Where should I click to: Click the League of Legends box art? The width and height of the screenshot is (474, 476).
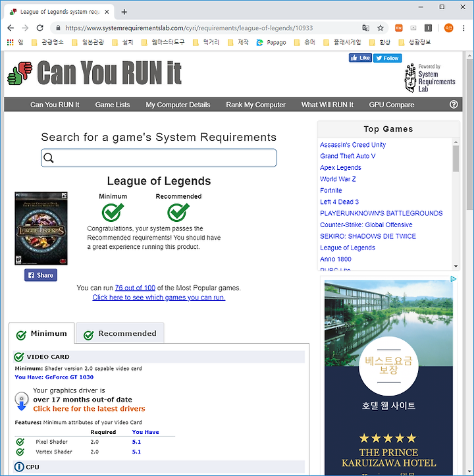[x=41, y=228]
